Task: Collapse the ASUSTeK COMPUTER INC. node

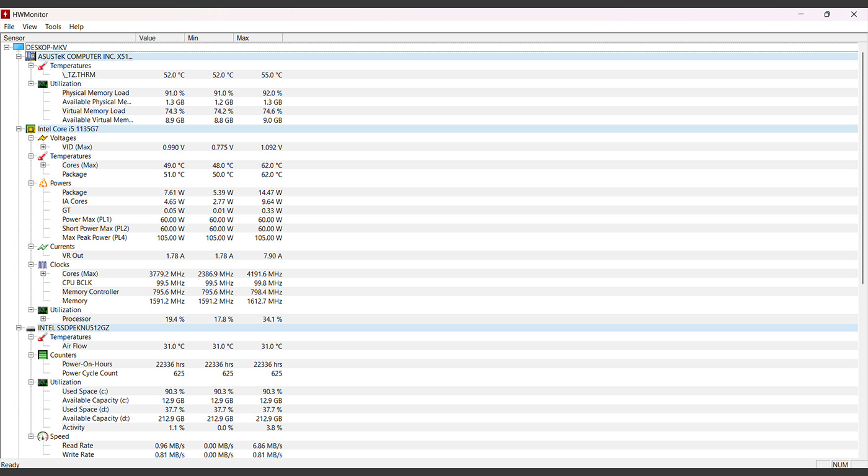Action: 19,56
